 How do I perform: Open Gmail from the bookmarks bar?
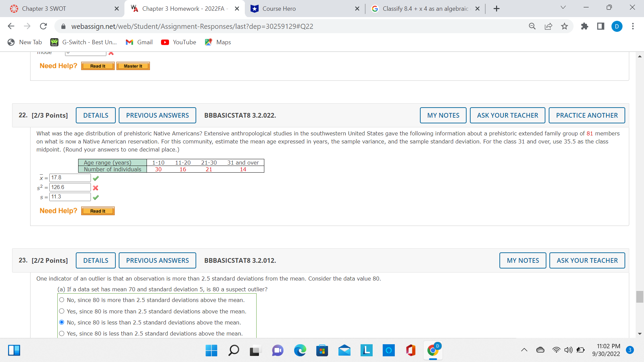click(139, 42)
